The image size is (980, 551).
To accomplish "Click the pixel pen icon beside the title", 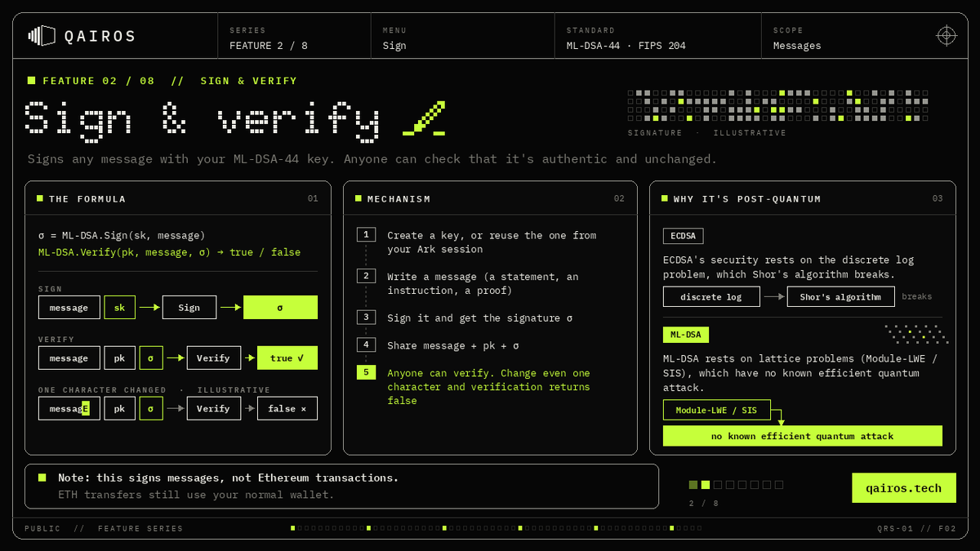I will pos(425,118).
